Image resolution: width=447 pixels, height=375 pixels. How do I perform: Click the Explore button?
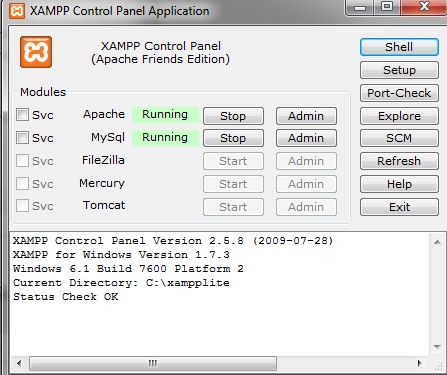[x=399, y=116]
